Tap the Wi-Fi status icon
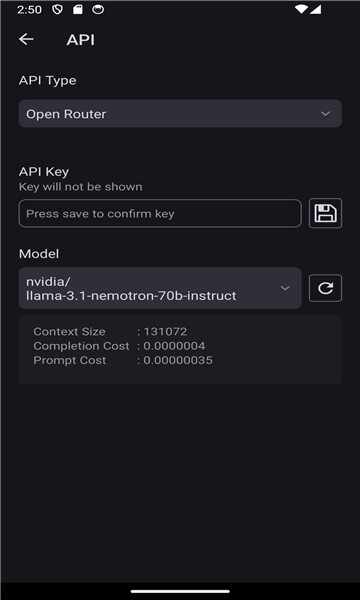The width and height of the screenshot is (360, 600). (301, 9)
